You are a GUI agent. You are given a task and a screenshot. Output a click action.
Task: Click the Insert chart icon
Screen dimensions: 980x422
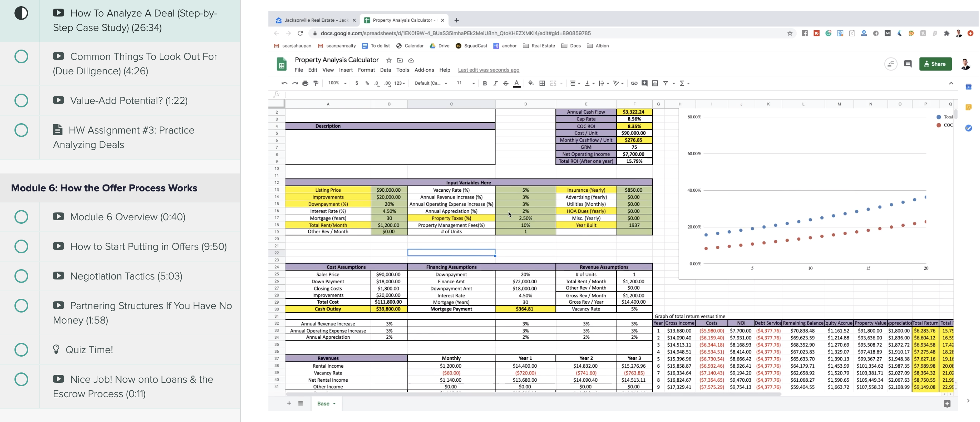(x=655, y=83)
